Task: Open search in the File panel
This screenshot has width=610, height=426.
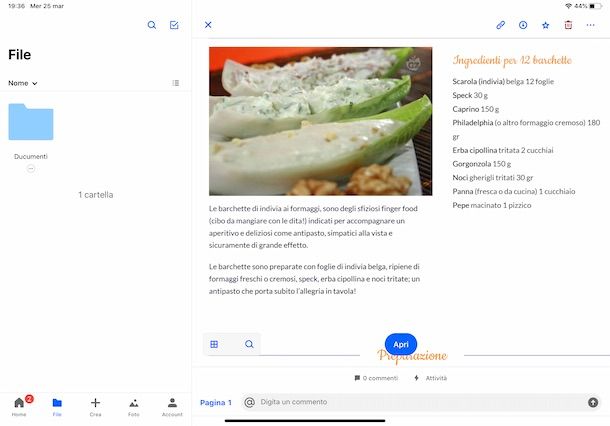Action: tap(152, 25)
